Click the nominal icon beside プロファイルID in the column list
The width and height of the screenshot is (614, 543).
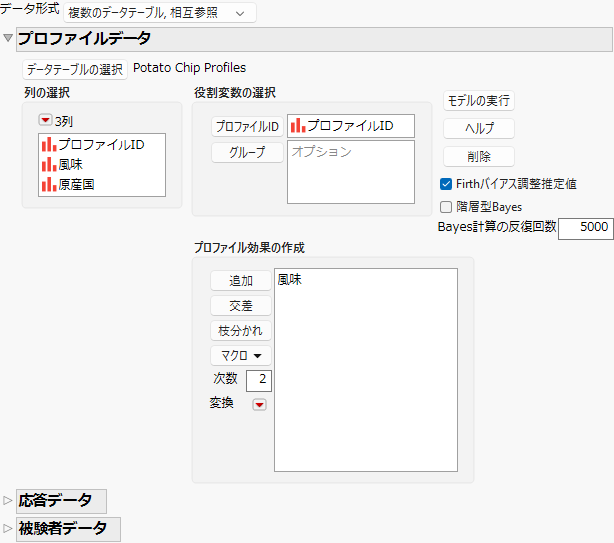(x=49, y=144)
